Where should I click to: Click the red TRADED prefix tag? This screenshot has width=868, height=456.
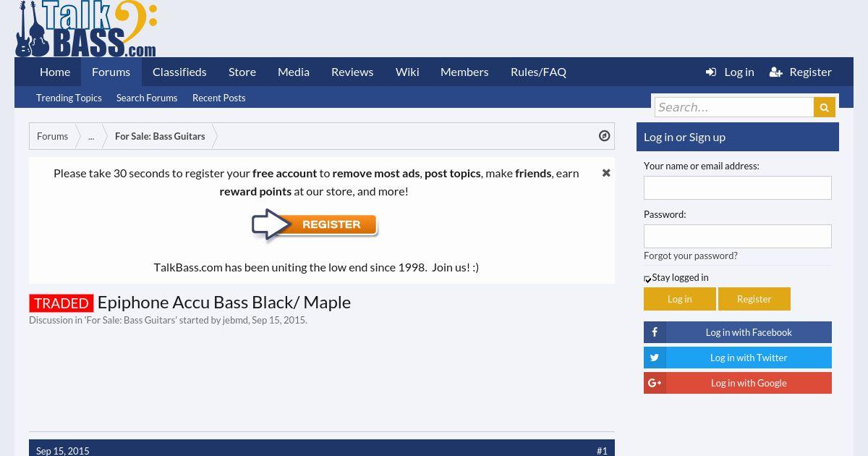61,303
